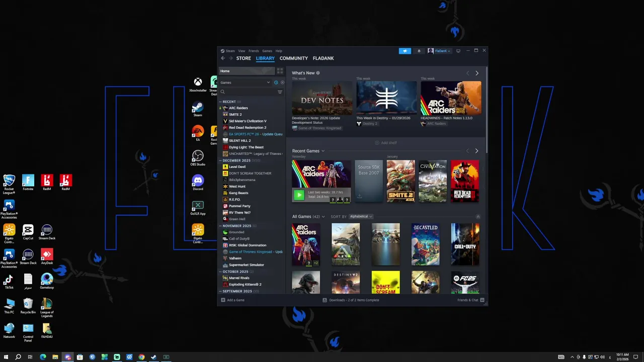Collapse the DECEMBER 2025 category

click(x=220, y=160)
